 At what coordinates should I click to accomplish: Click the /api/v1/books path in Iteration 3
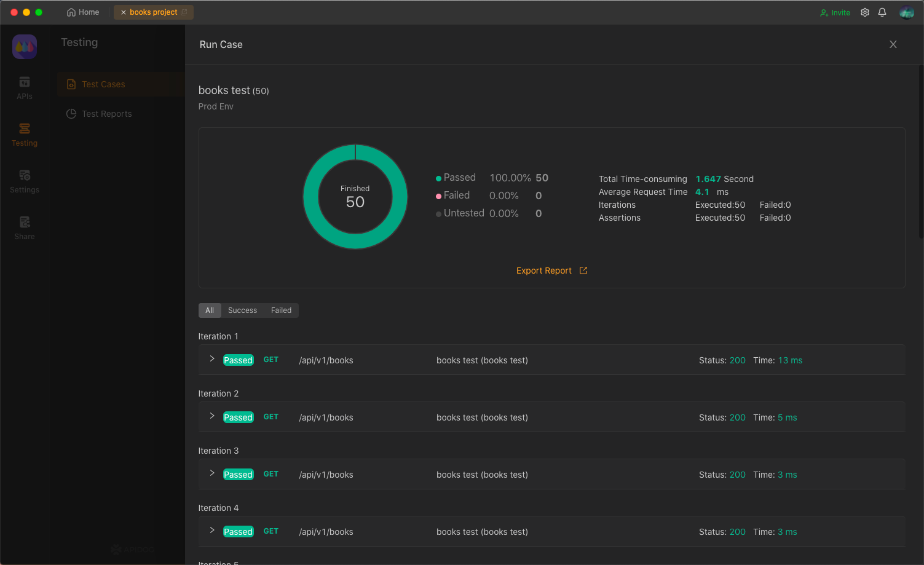click(x=326, y=475)
